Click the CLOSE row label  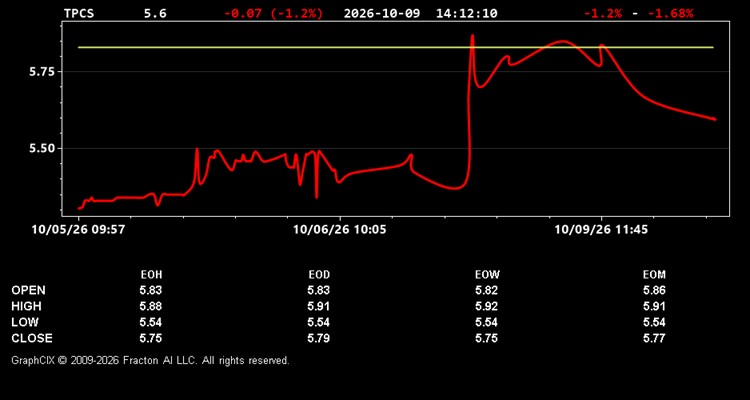pyautogui.click(x=32, y=338)
